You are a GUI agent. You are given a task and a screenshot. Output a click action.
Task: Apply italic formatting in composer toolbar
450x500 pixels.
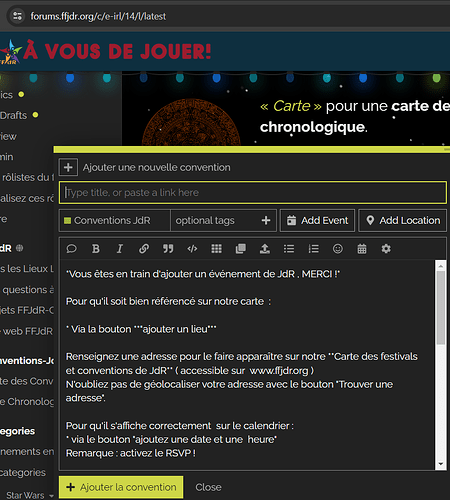pos(120,249)
